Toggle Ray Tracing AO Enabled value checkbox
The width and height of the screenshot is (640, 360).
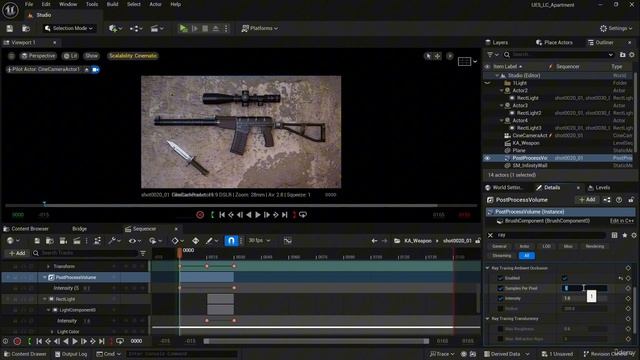[x=564, y=278]
